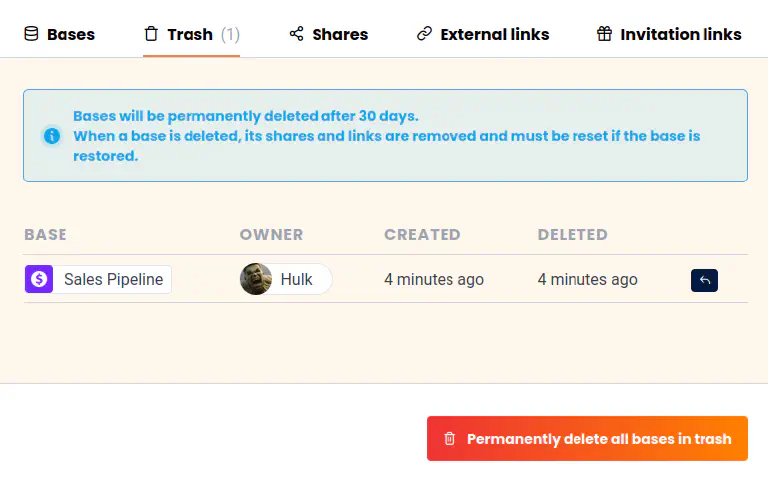Click the Created column header
768x481 pixels.
coord(422,235)
